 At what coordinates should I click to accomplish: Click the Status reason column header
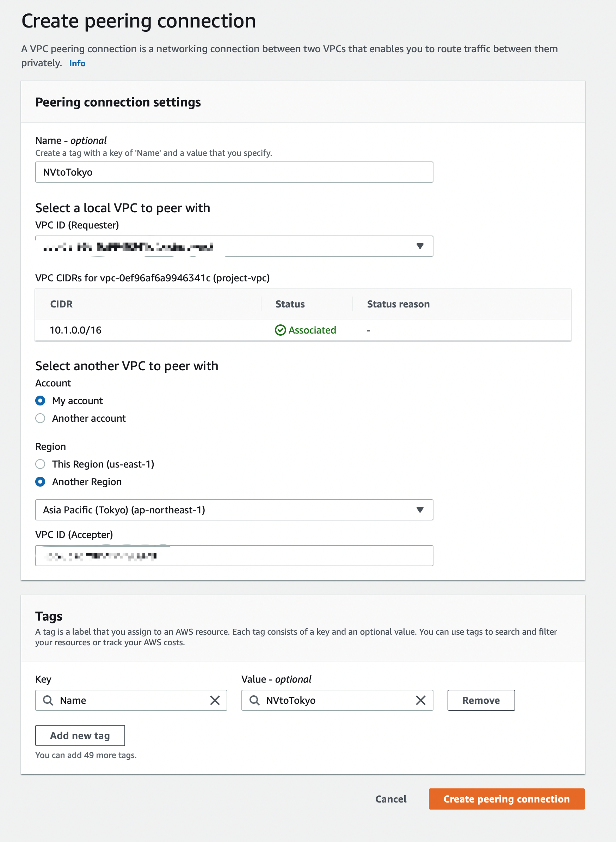coord(398,304)
